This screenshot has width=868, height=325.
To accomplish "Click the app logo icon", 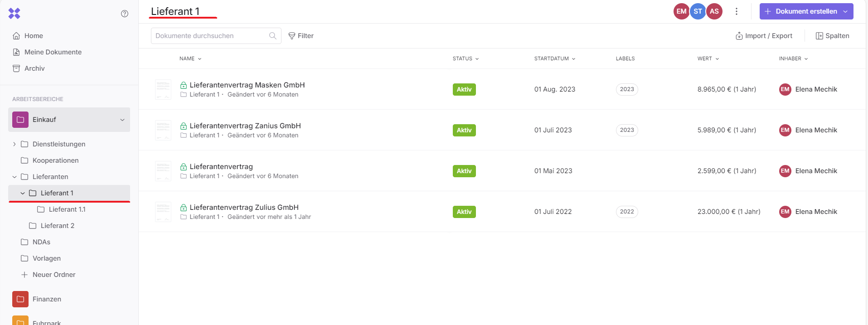I will click(x=15, y=14).
